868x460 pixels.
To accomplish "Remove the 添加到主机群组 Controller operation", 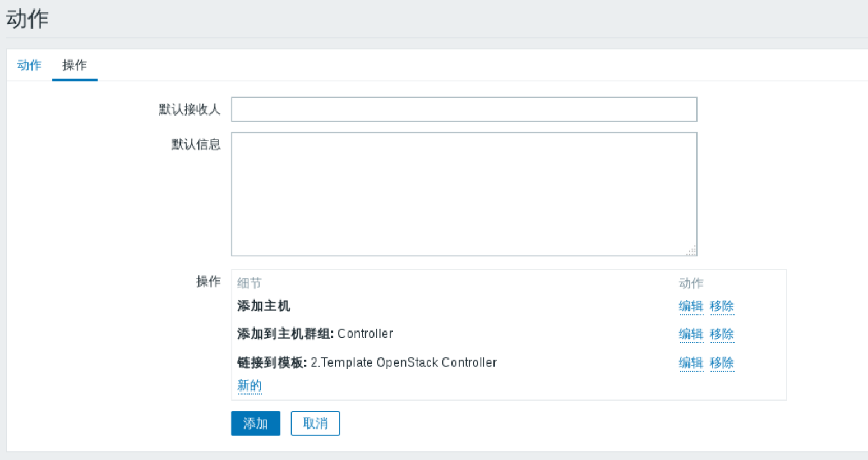I will click(x=722, y=334).
